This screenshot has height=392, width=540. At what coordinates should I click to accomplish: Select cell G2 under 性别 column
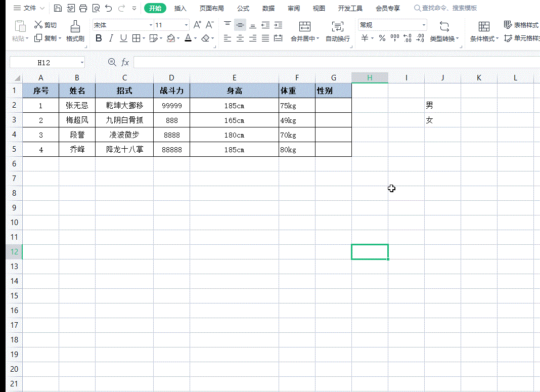click(333, 105)
